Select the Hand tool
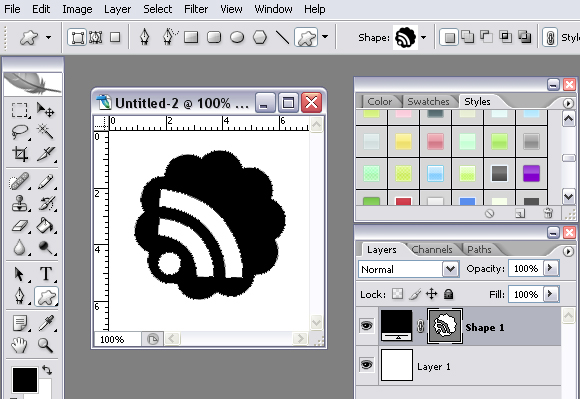580x399 pixels. (x=19, y=345)
